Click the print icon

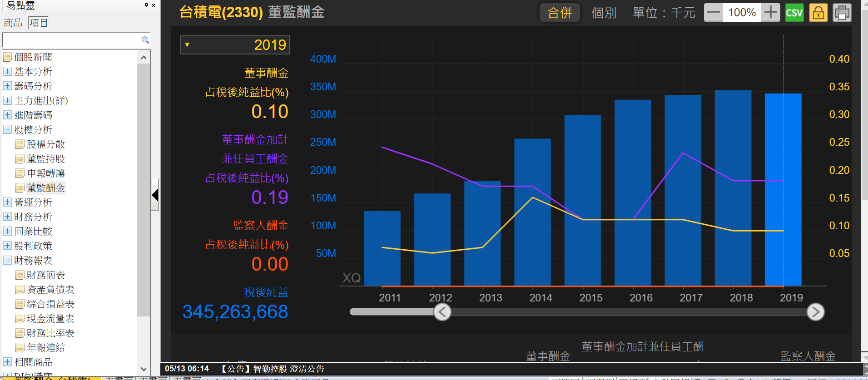tap(842, 13)
